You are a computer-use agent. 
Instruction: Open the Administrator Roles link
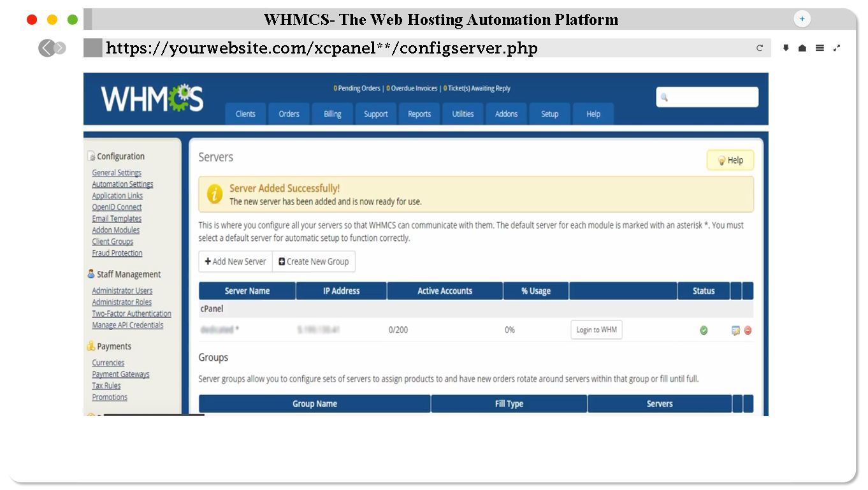tap(122, 302)
